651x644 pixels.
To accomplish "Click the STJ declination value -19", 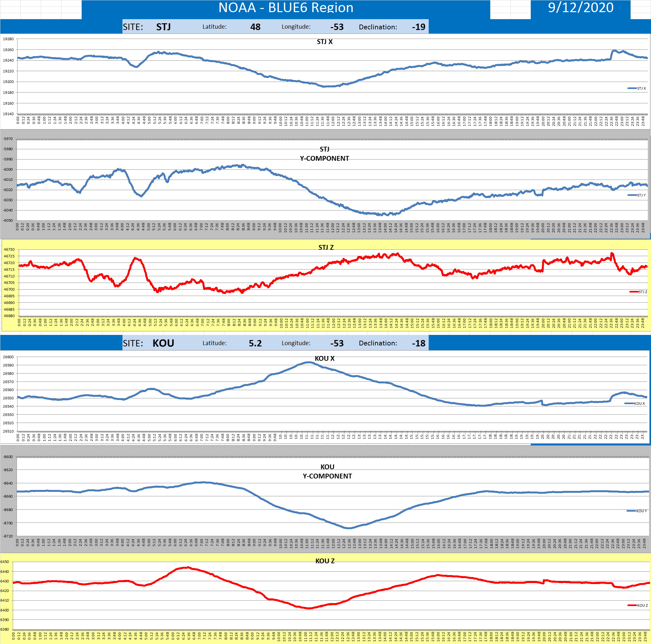I will 418,27.
